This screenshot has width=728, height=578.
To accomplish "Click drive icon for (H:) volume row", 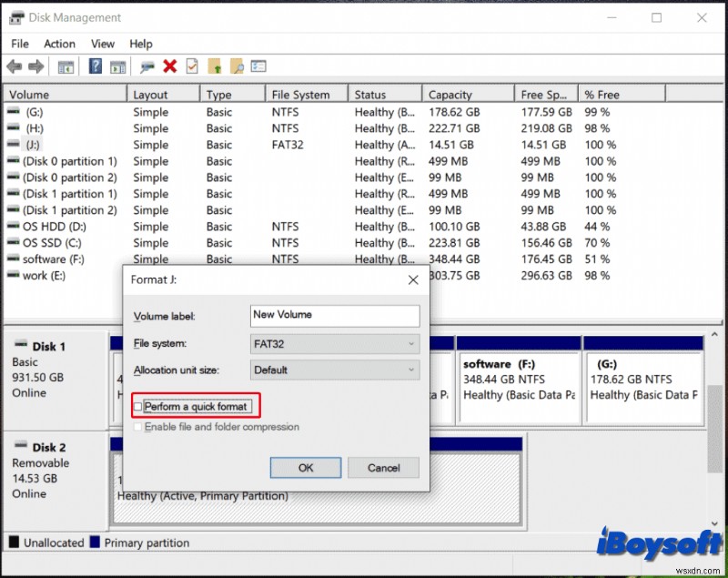I will coord(14,127).
